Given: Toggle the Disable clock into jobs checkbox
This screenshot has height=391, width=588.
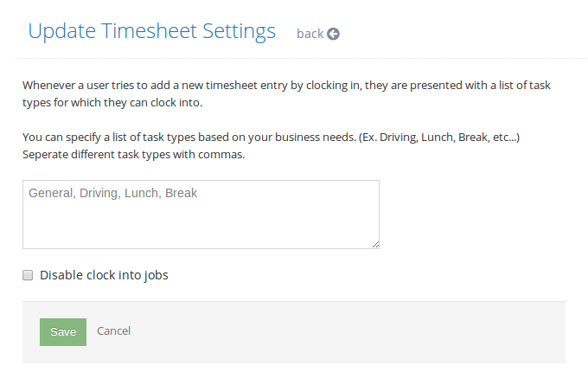Looking at the screenshot, I should [28, 275].
